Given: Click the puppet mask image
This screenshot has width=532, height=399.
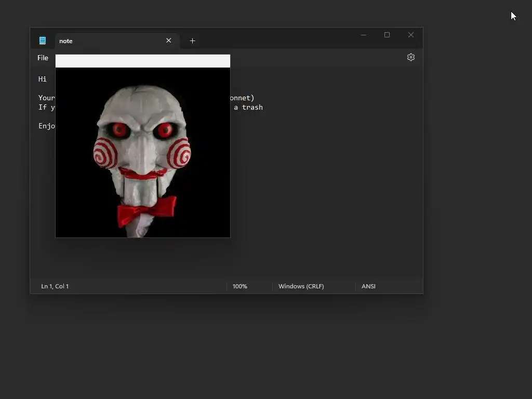Looking at the screenshot, I should (x=143, y=152).
